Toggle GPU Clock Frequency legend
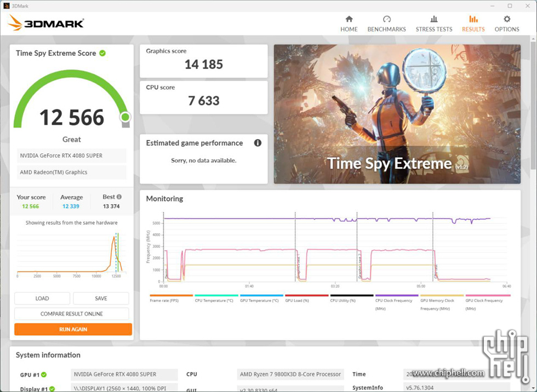 [x=488, y=302]
